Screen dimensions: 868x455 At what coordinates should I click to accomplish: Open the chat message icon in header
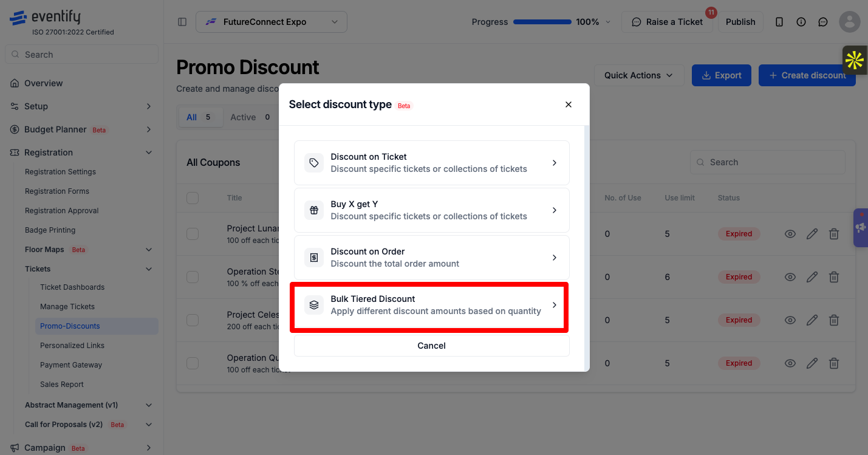pos(823,22)
